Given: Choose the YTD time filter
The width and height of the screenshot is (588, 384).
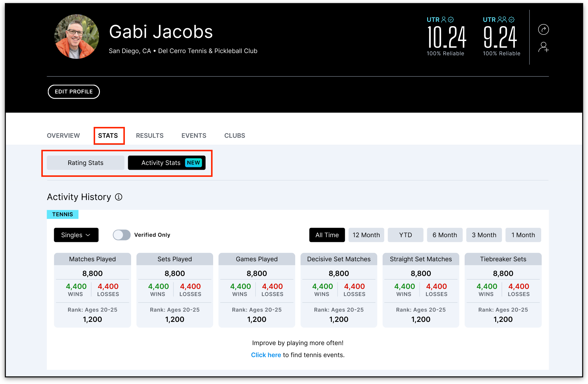Looking at the screenshot, I should click(405, 235).
